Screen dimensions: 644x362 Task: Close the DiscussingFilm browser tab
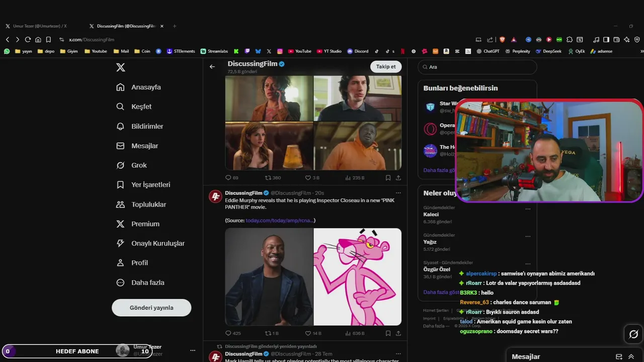pos(162,26)
